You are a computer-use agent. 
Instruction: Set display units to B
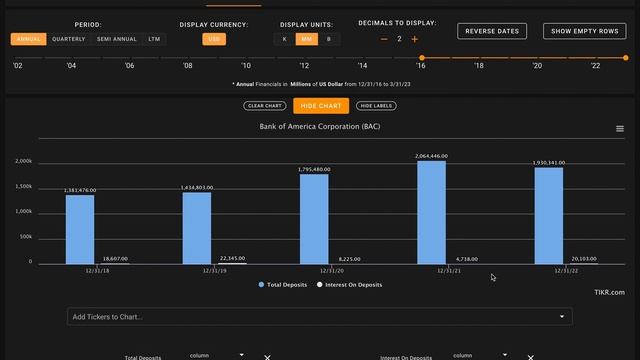[x=329, y=39]
